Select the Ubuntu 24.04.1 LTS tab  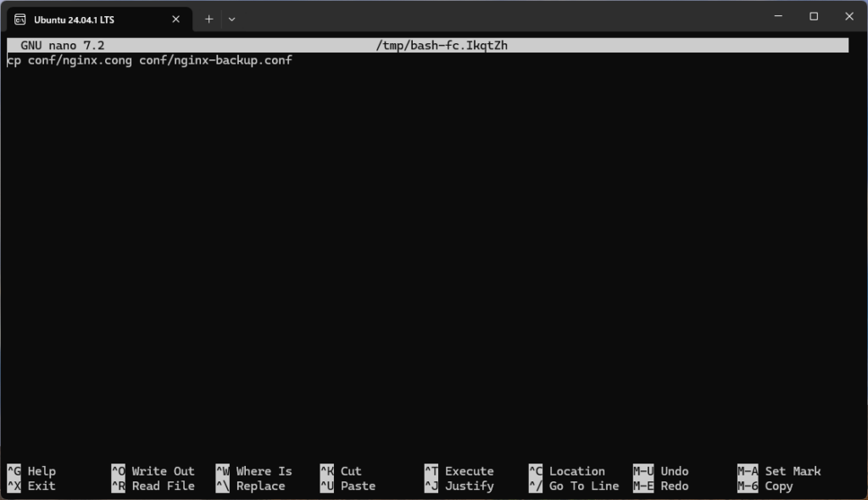pos(74,19)
